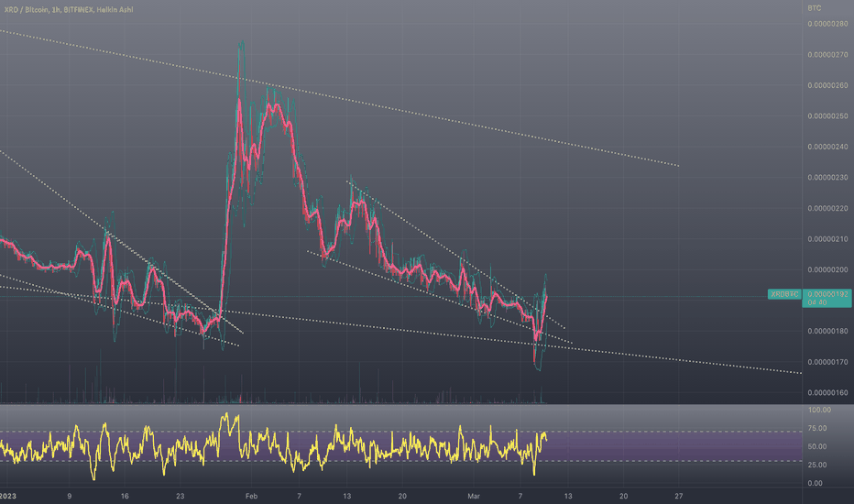Click the 27 date label on the time axis
The width and height of the screenshot is (854, 504).
679,497
